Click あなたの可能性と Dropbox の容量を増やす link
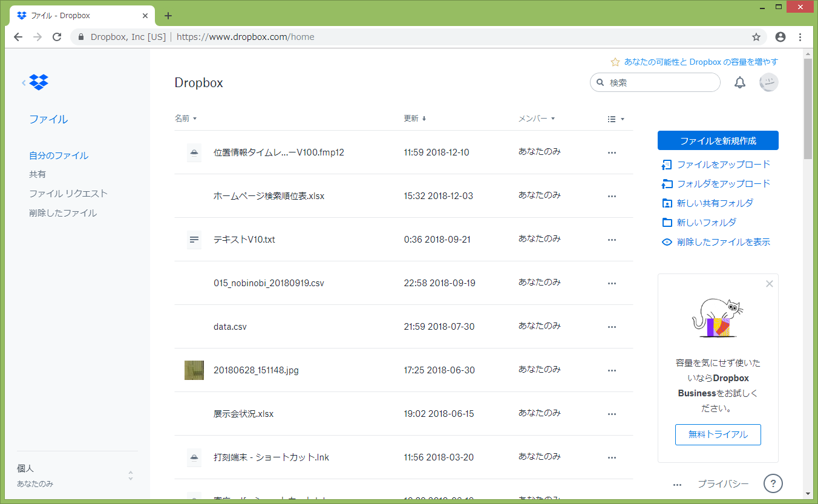The image size is (818, 504). click(701, 62)
